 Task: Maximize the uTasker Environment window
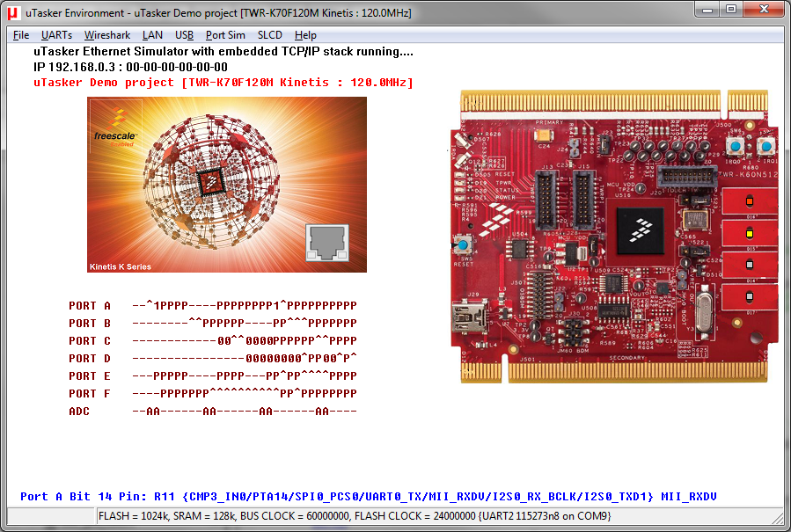click(x=731, y=10)
